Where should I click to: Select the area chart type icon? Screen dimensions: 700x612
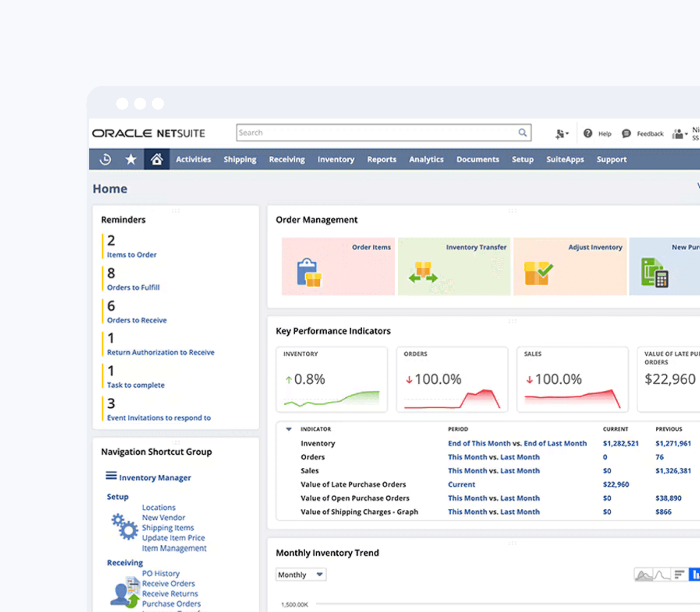(643, 575)
